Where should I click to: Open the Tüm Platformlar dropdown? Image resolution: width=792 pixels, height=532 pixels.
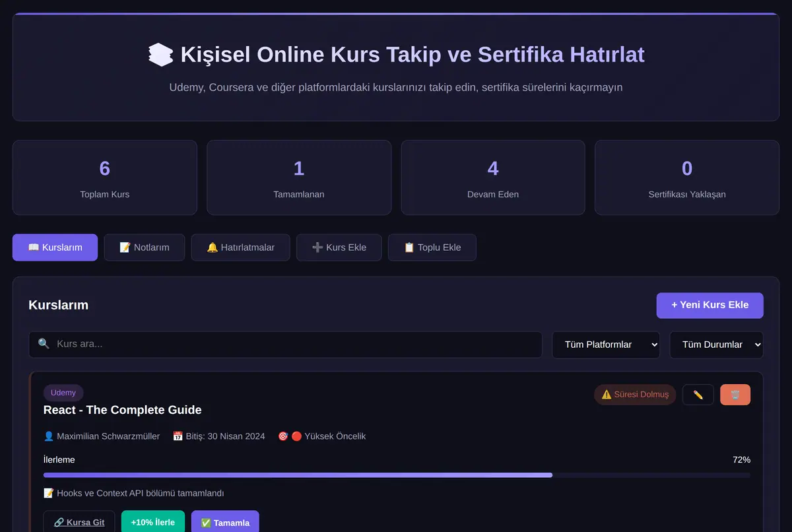pos(606,345)
